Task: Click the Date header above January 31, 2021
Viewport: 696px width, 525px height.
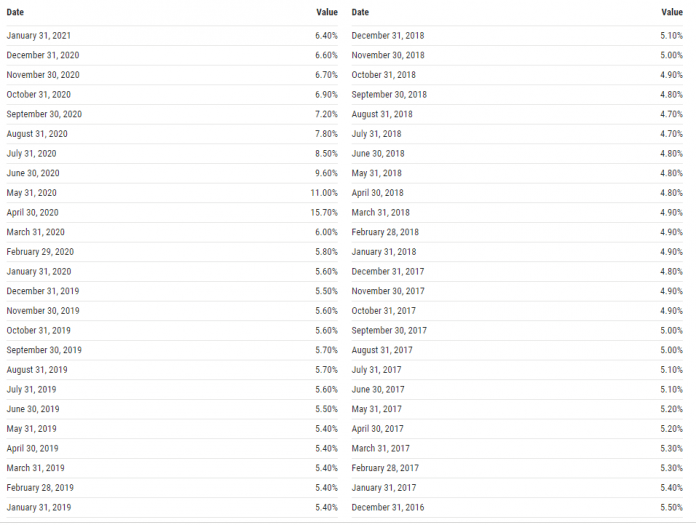Action: point(15,12)
